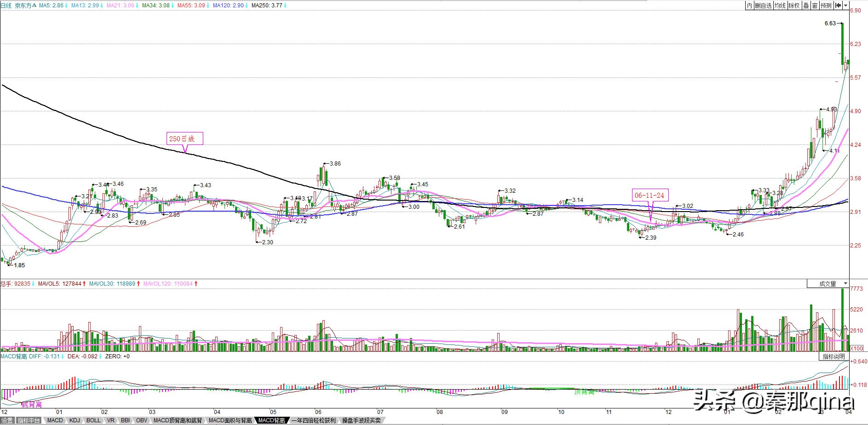This screenshot has width=868, height=425.
Task: Click the 内 toolbar button
Action: click(x=749, y=6)
